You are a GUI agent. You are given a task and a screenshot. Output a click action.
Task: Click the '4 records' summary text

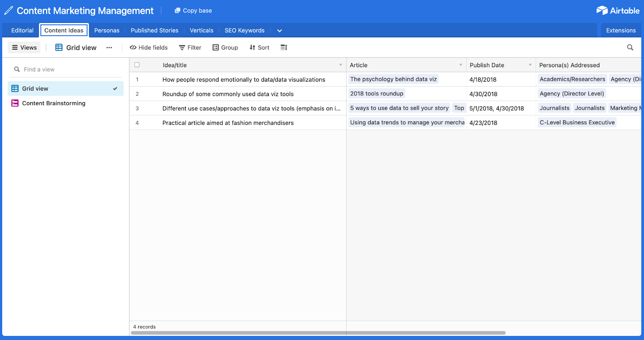[144, 327]
